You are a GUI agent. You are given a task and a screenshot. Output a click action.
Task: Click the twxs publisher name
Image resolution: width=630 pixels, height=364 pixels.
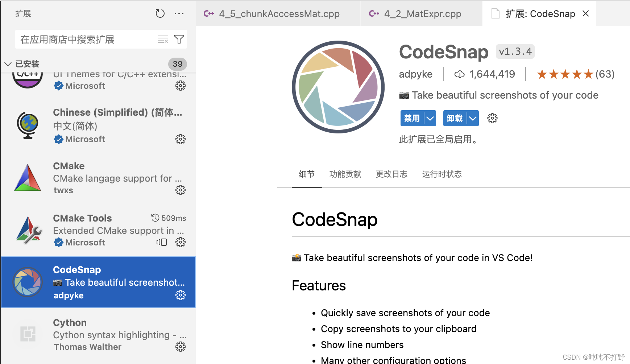[63, 190]
